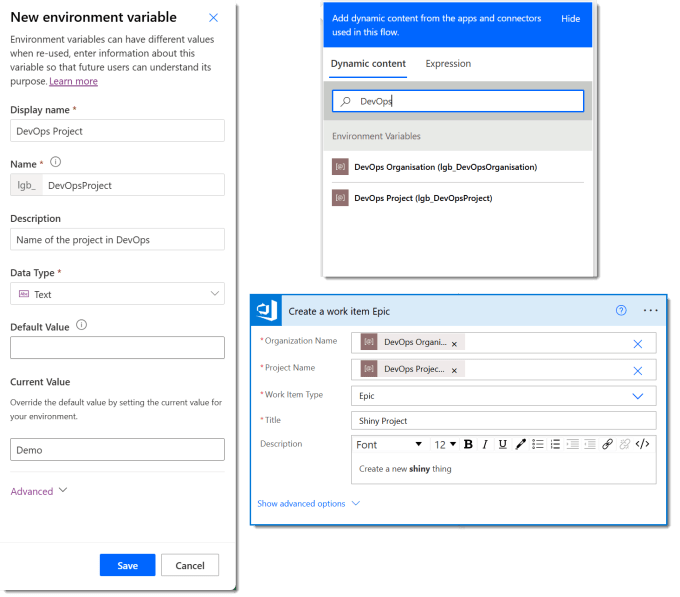Close the New environment variable panel

[x=213, y=17]
